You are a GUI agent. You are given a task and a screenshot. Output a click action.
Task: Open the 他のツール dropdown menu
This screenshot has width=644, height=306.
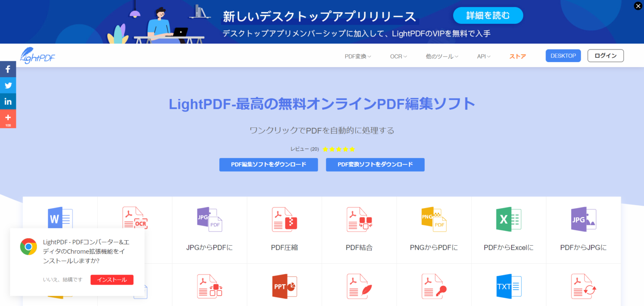click(442, 56)
